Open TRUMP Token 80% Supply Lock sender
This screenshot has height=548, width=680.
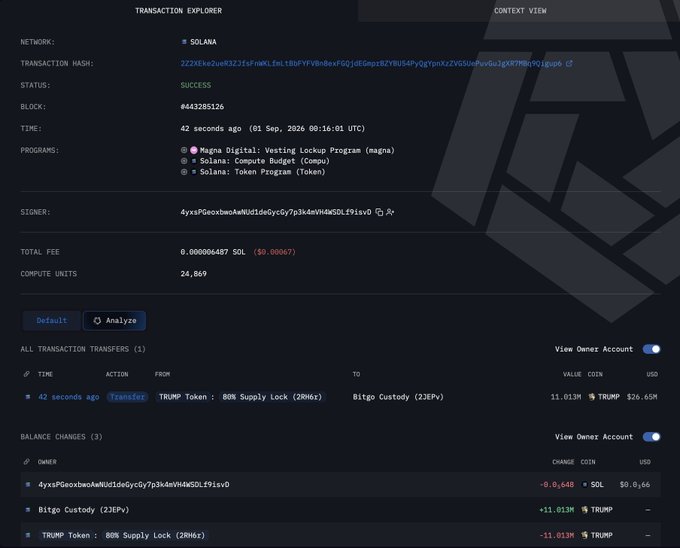pyautogui.click(x=240, y=397)
